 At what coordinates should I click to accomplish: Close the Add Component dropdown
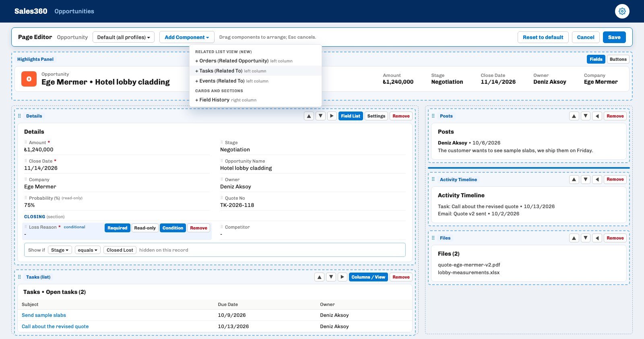[x=187, y=37]
